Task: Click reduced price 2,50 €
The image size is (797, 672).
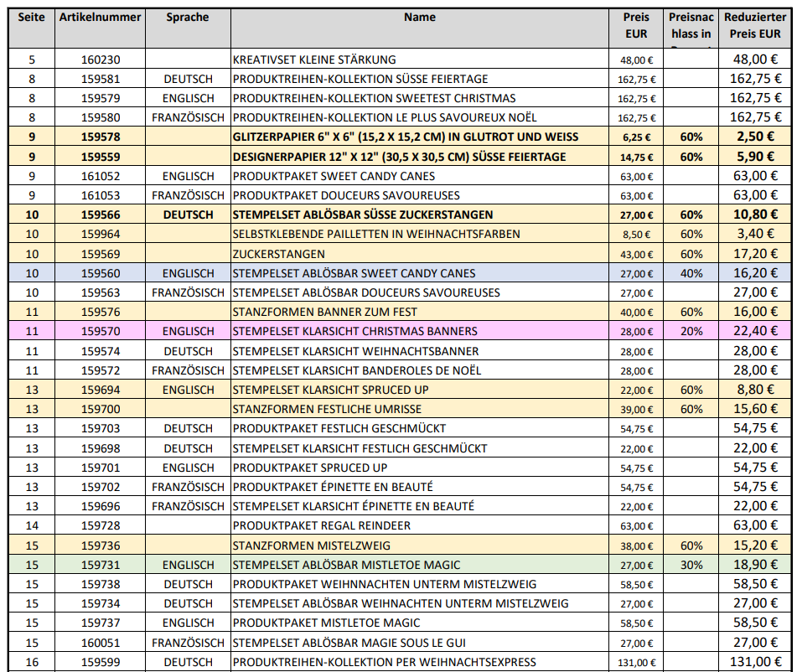Action: 755,137
